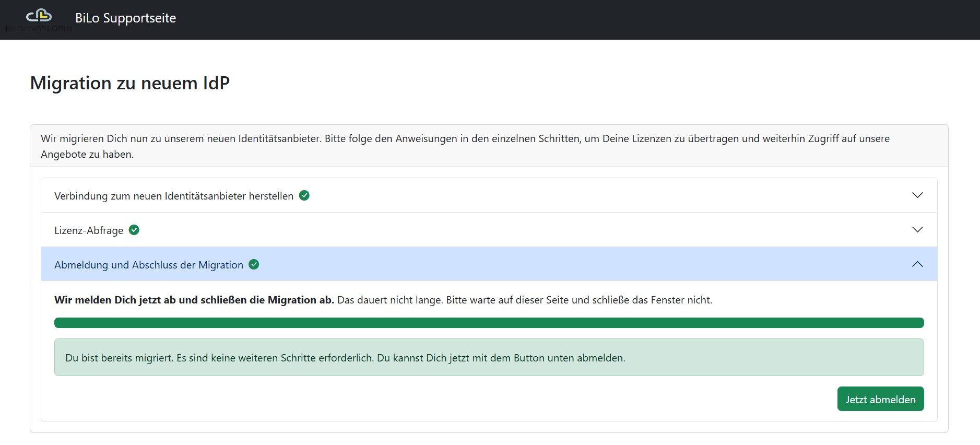Click green checkmark beside Lizenz-Abfrage
Image resolution: width=980 pixels, height=445 pixels.
coord(134,230)
